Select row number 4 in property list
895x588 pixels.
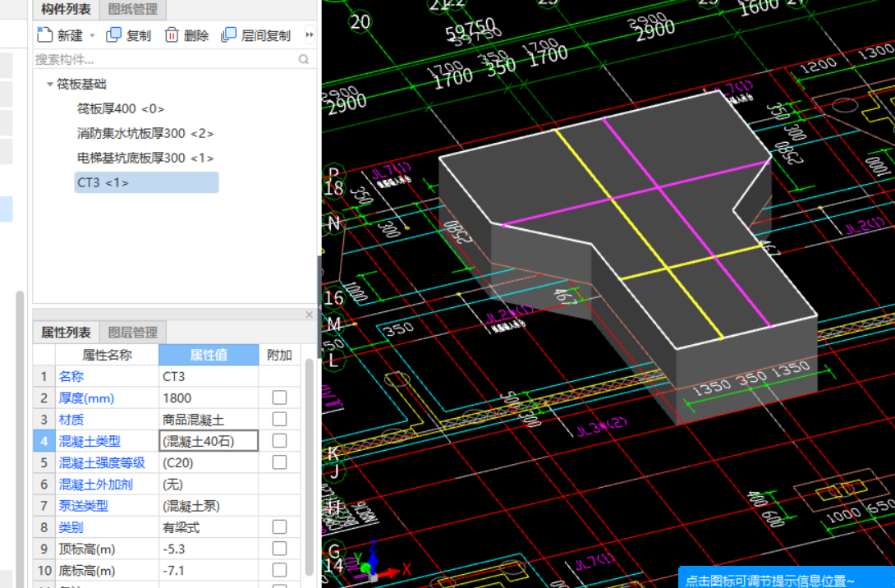(x=44, y=441)
